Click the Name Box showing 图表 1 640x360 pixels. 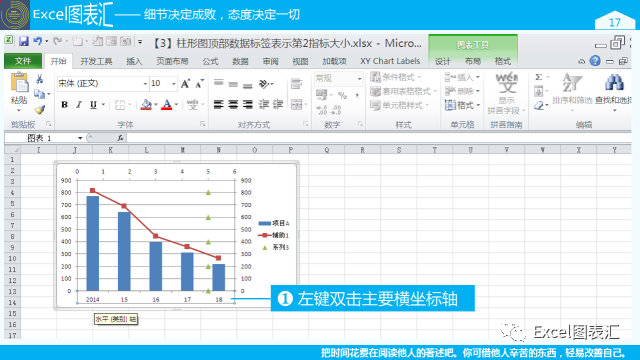point(44,138)
